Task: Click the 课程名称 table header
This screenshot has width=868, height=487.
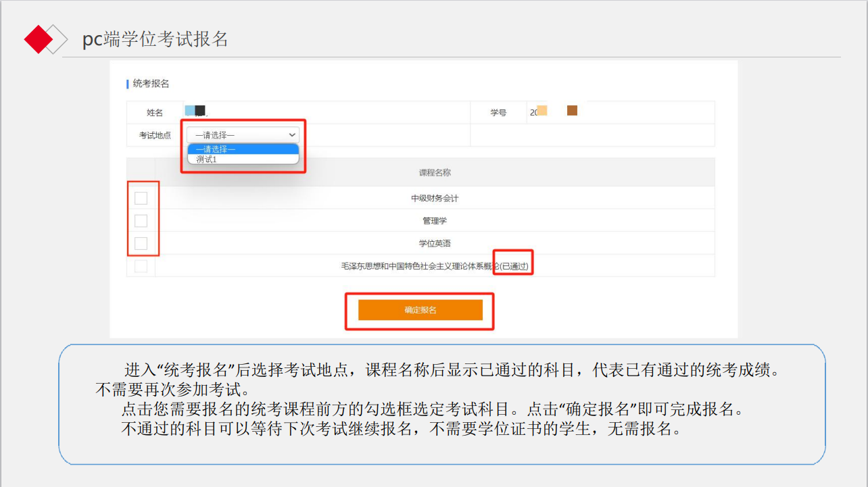Action: (x=435, y=173)
